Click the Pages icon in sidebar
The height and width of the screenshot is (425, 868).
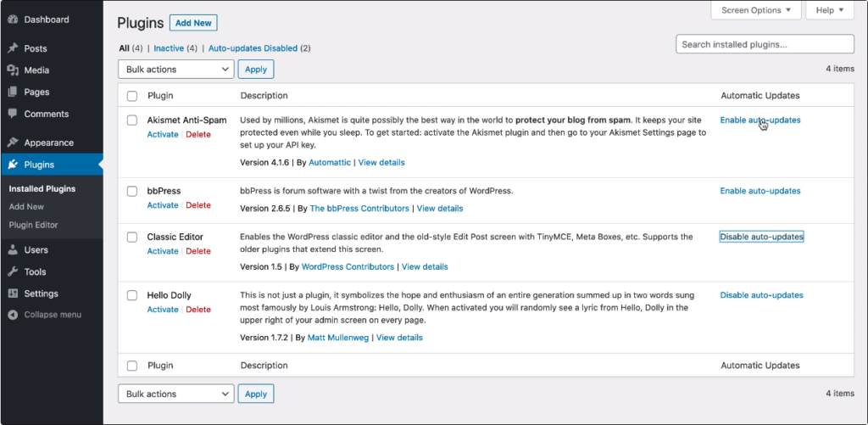[x=13, y=92]
